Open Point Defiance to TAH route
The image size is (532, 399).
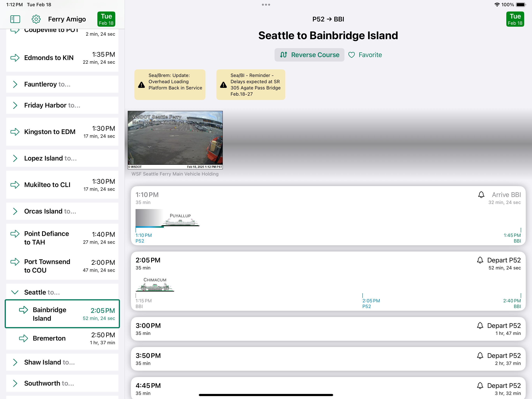tap(62, 238)
